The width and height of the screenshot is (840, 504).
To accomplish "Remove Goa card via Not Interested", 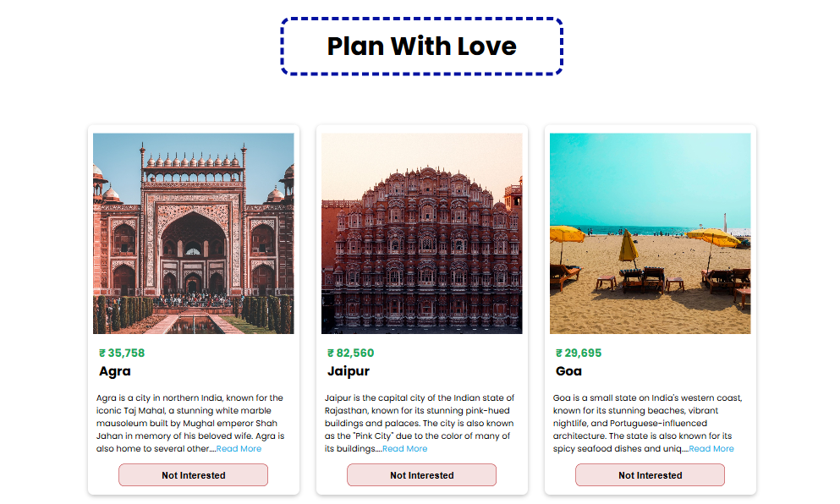I will (650, 475).
